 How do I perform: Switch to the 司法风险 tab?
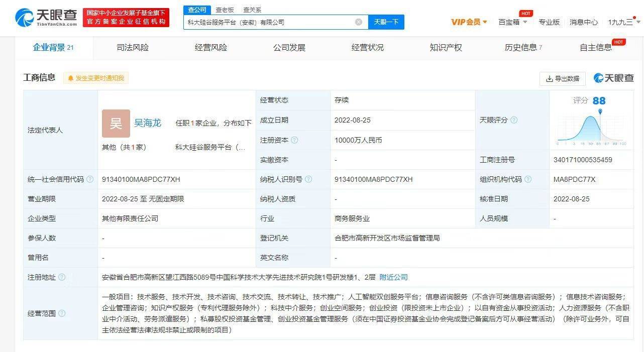point(132,47)
